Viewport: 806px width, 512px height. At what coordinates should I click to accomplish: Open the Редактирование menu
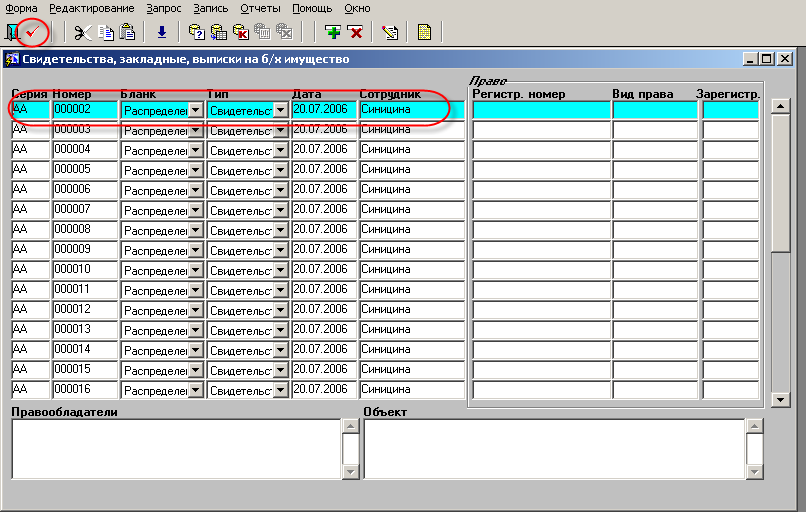pos(91,9)
